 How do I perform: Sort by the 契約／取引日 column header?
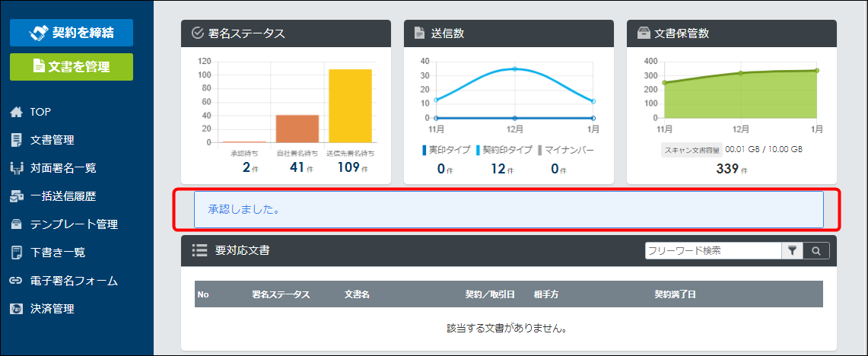coord(490,294)
